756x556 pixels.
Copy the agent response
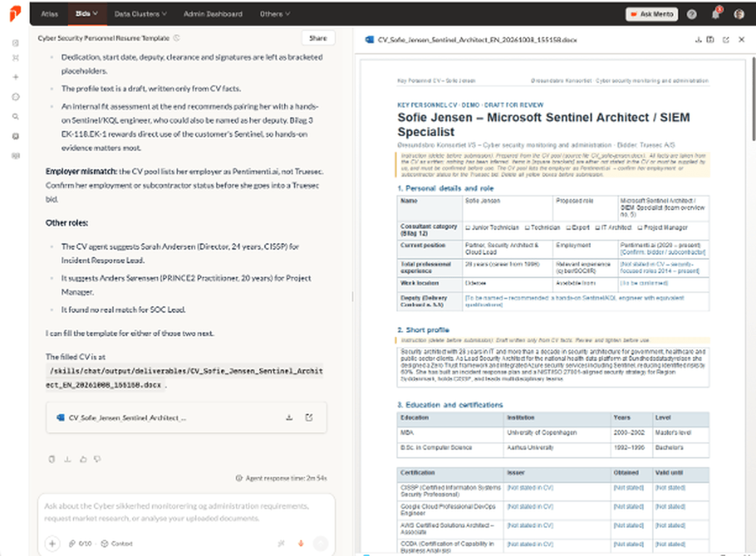click(52, 459)
